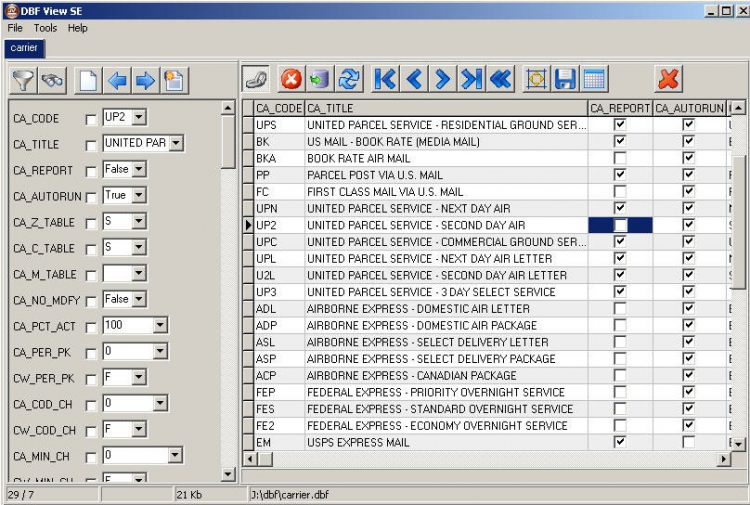Open the CA_MIN_CH dropdown
750x505 pixels.
pyautogui.click(x=175, y=455)
